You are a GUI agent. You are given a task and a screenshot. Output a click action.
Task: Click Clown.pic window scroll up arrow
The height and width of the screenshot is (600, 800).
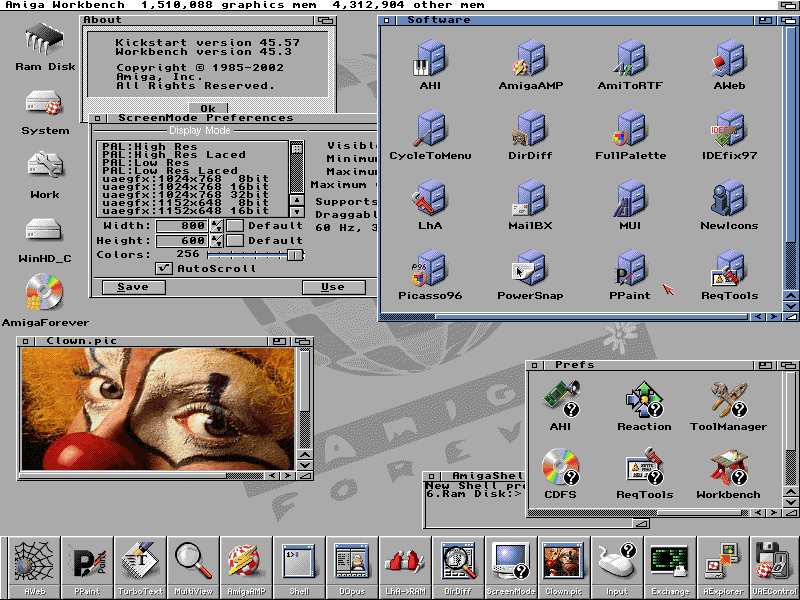click(x=305, y=455)
